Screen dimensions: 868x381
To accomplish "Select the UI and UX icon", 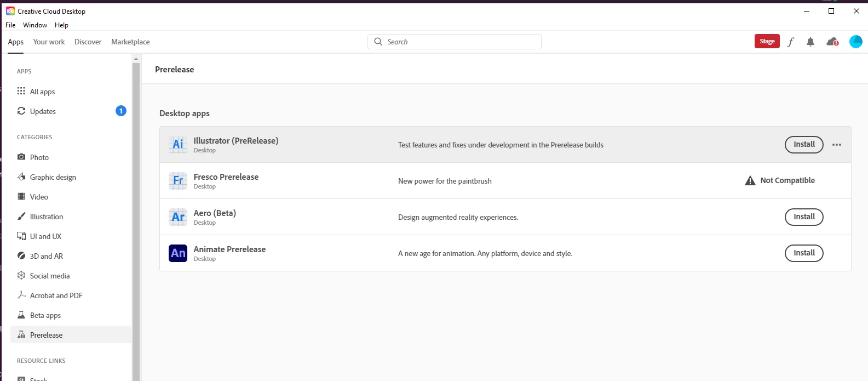I will [x=21, y=236].
